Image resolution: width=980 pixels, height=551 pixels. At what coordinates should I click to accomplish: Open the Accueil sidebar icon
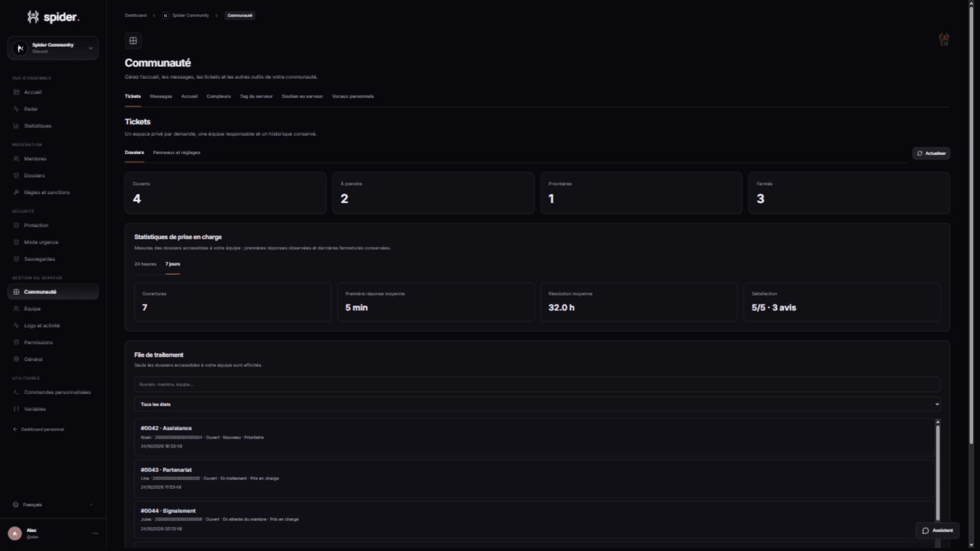16,92
